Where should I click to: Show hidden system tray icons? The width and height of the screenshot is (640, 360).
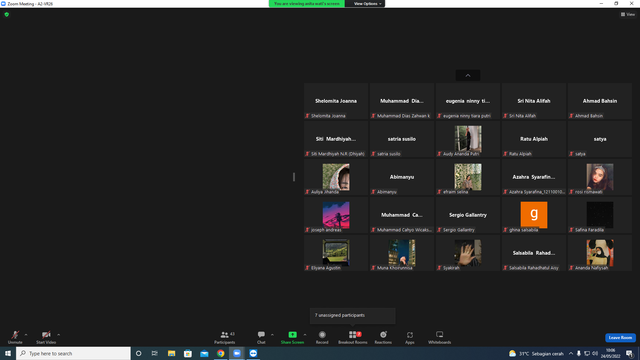[571, 353]
